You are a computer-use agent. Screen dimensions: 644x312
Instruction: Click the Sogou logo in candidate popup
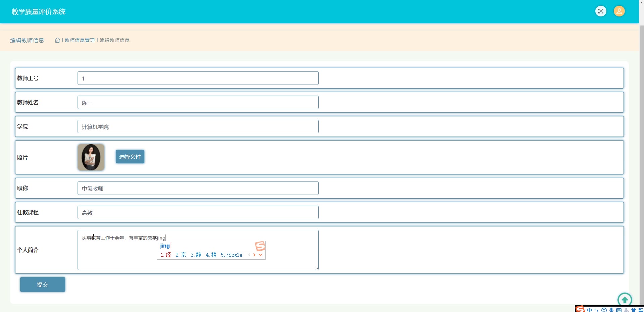click(x=260, y=246)
